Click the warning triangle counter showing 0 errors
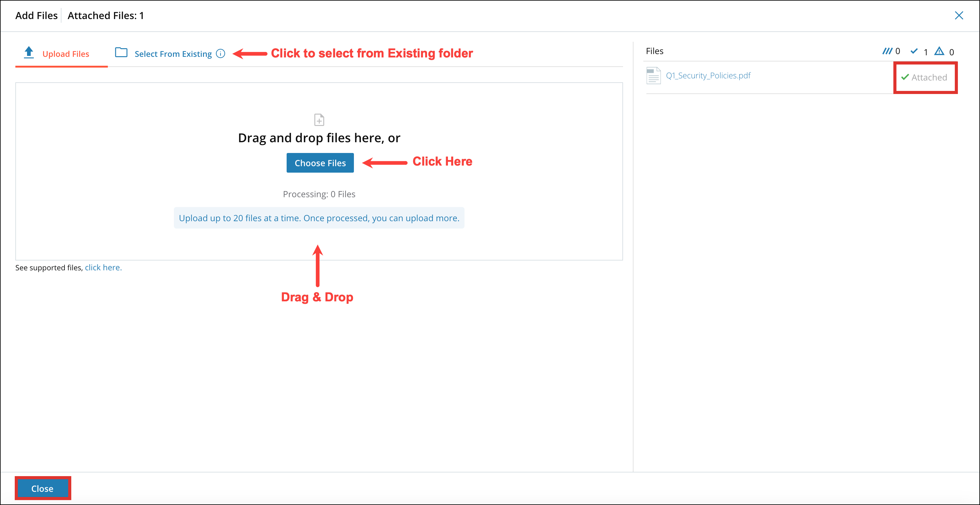 pyautogui.click(x=939, y=51)
